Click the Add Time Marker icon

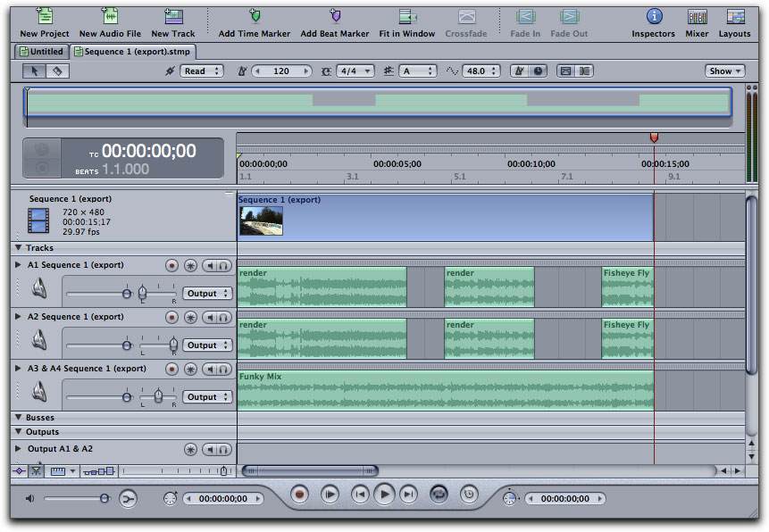coord(255,16)
